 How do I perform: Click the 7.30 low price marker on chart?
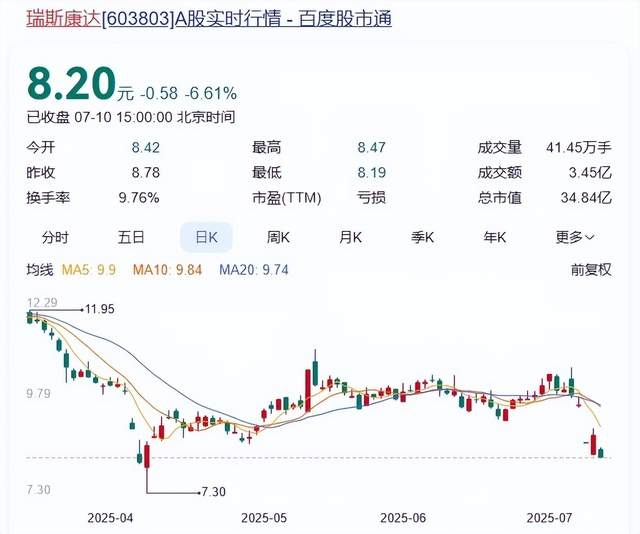click(214, 492)
